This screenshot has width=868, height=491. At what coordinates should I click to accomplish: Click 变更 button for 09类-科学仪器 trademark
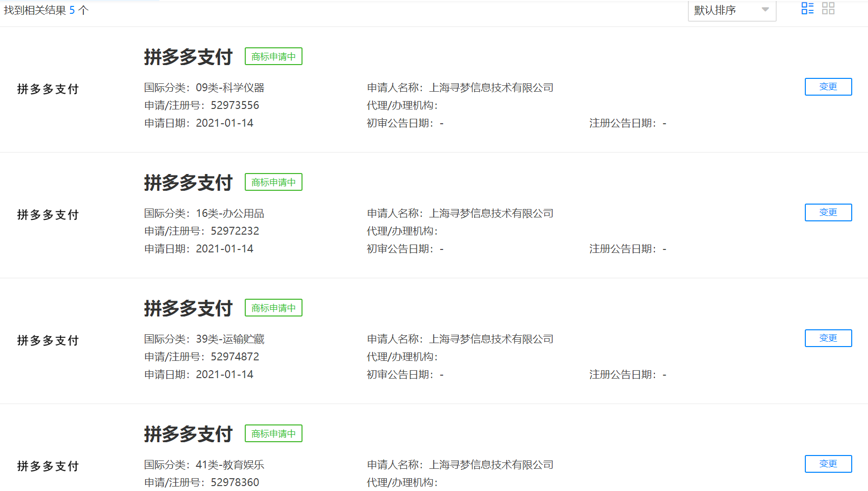coord(828,87)
